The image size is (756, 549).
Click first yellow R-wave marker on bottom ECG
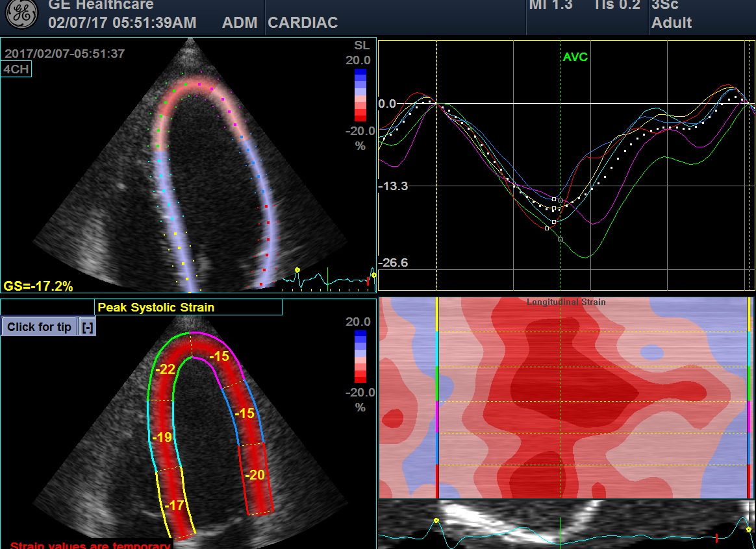(436, 520)
